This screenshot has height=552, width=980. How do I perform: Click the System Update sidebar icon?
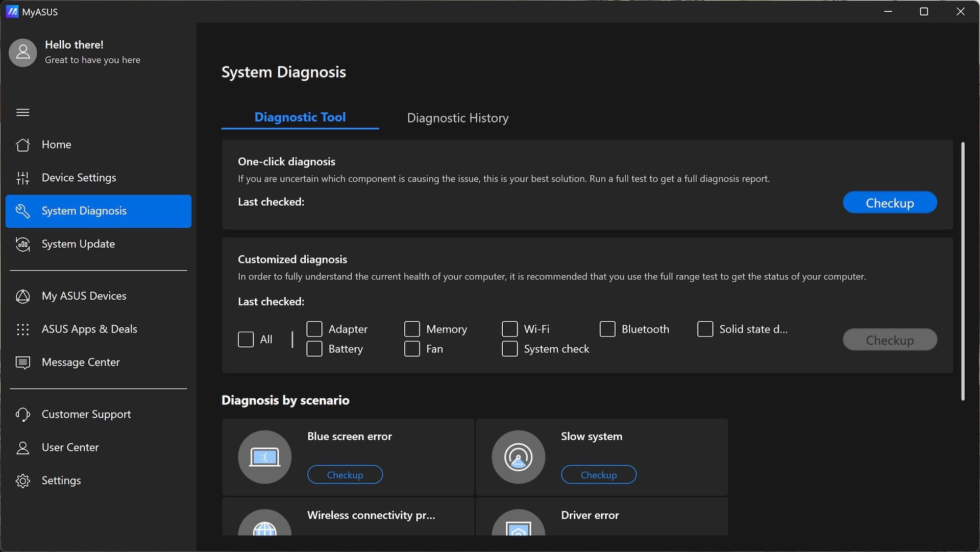[23, 245]
